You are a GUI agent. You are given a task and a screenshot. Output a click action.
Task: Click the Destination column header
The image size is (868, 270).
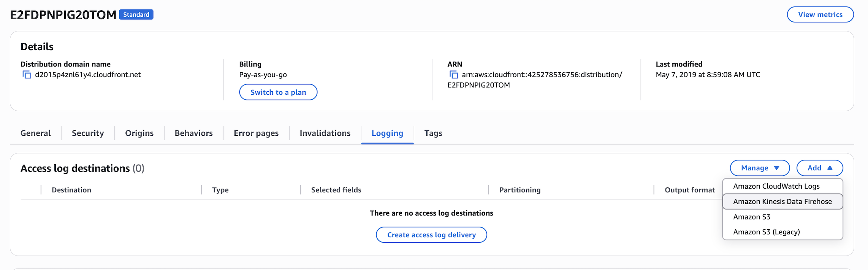coord(71,190)
